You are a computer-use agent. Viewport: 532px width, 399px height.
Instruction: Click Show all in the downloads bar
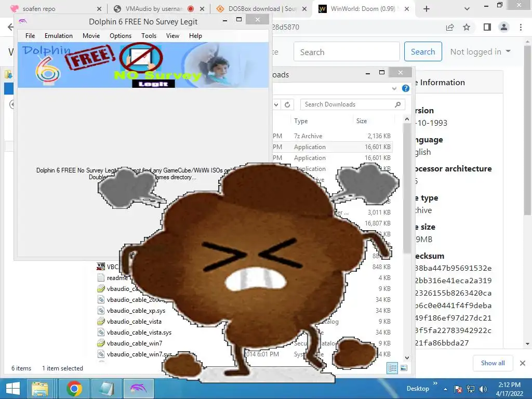[x=493, y=363]
